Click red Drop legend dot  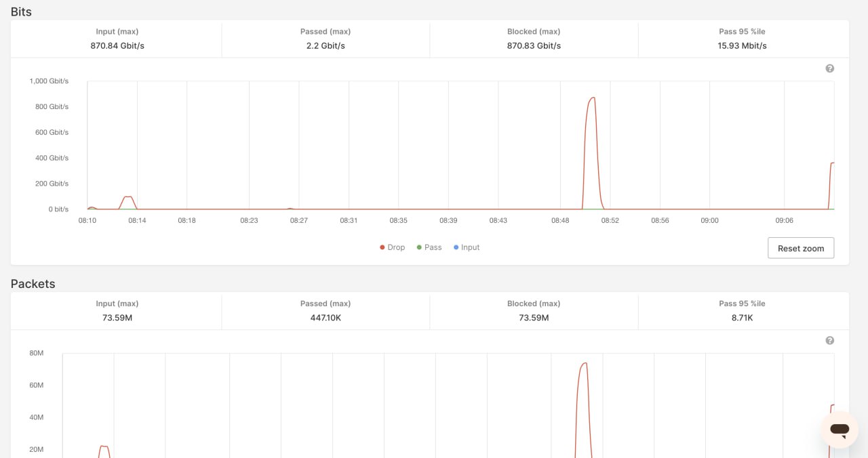pyautogui.click(x=382, y=247)
